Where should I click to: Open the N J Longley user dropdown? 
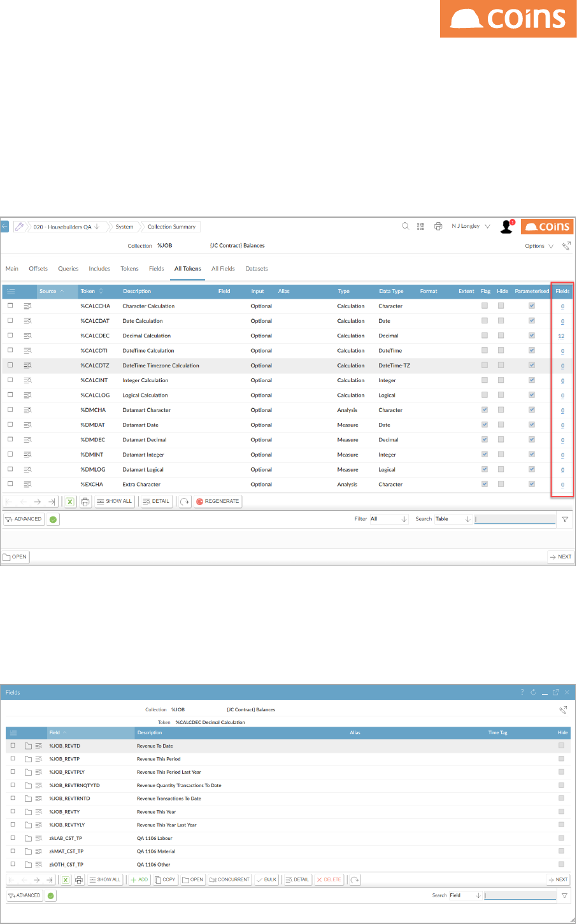click(471, 226)
